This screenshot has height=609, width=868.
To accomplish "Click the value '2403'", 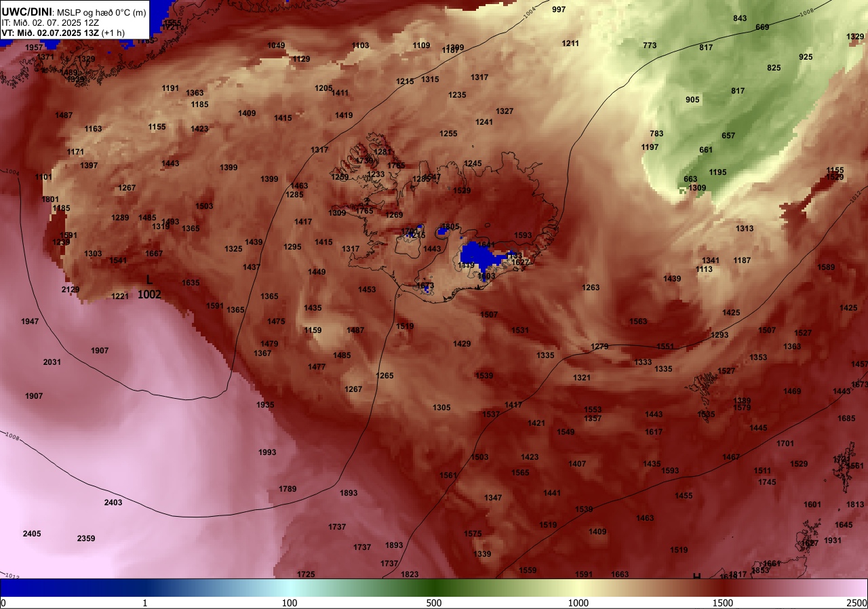I will pyautogui.click(x=113, y=503).
